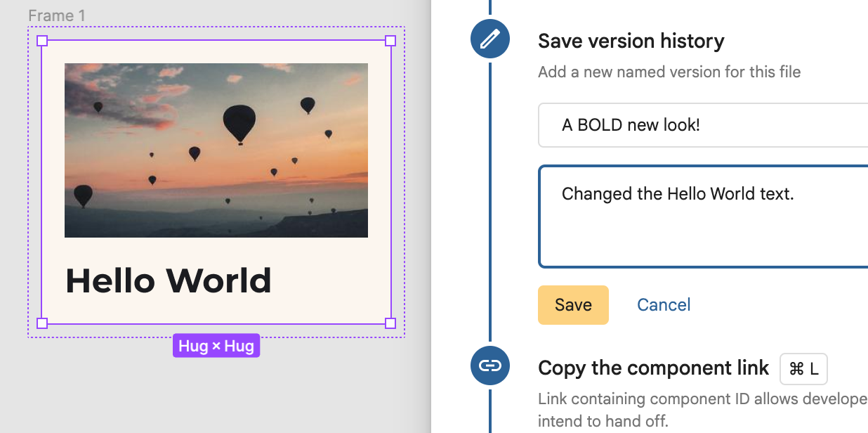Click the top-right resize handle of the frame
Image resolution: width=868 pixels, height=433 pixels.
pyautogui.click(x=390, y=41)
